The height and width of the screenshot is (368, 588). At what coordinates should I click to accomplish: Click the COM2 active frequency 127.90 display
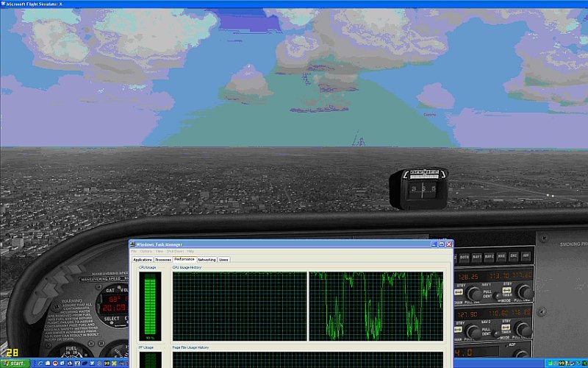(467, 314)
